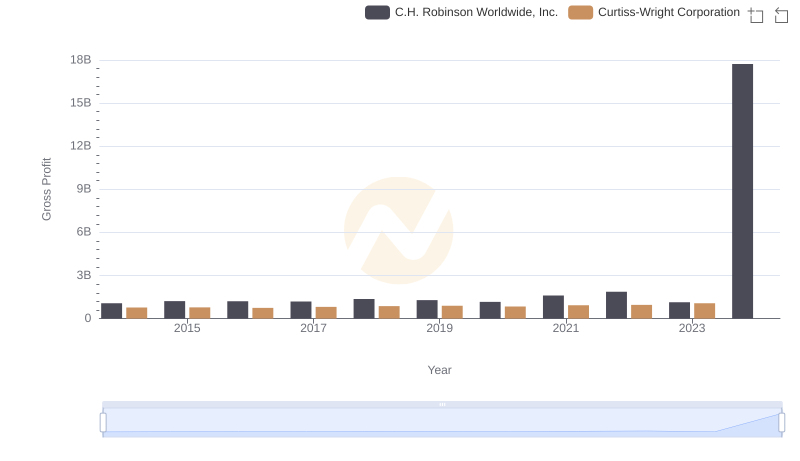Viewport: 800px width, 461px height.
Task: Click the 2023 x-axis label
Action: tap(692, 328)
